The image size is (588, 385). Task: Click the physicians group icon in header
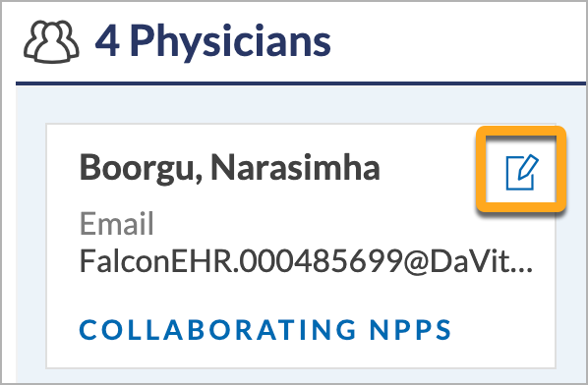(x=51, y=41)
